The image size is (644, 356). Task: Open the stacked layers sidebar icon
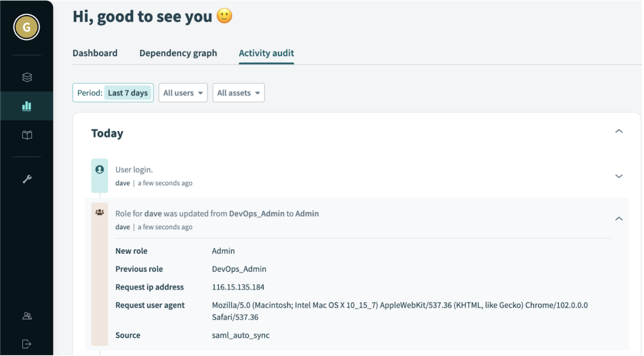click(x=27, y=77)
